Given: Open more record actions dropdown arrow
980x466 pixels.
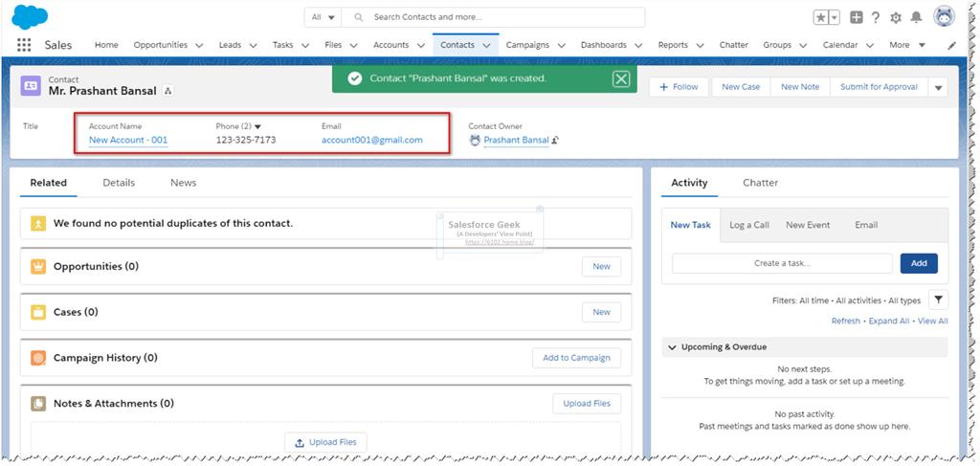Looking at the screenshot, I should pyautogui.click(x=938, y=88).
